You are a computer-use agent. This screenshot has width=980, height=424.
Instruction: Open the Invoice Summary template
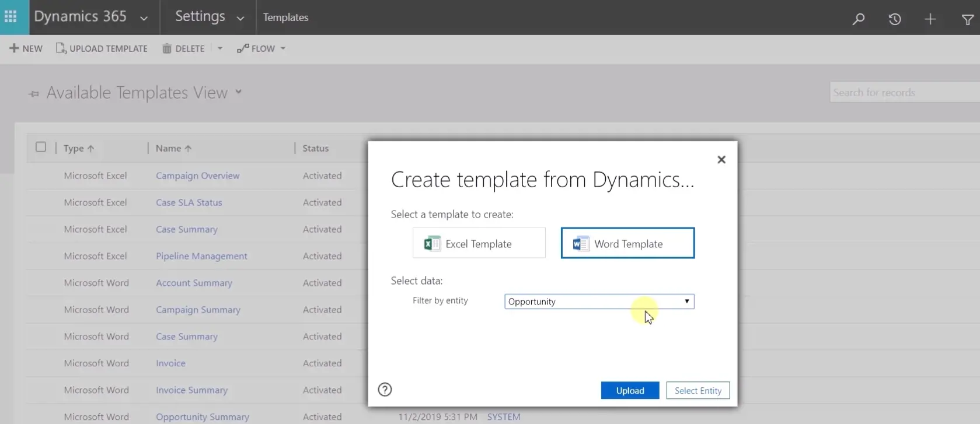(x=191, y=390)
